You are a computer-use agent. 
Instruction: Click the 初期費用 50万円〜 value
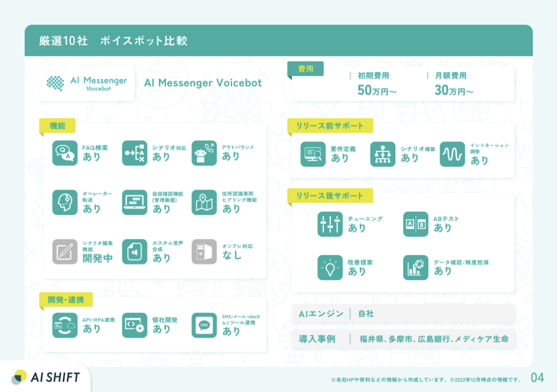[x=376, y=91]
